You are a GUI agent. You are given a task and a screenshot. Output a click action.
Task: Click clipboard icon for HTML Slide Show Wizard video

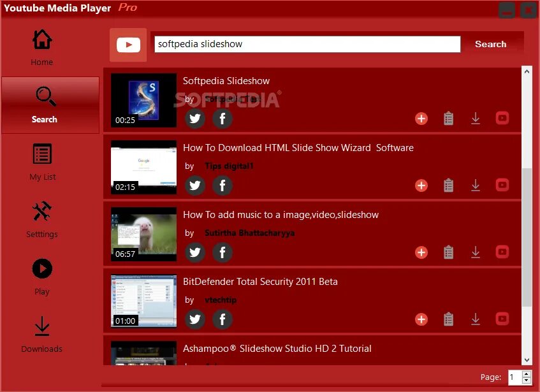click(x=448, y=185)
